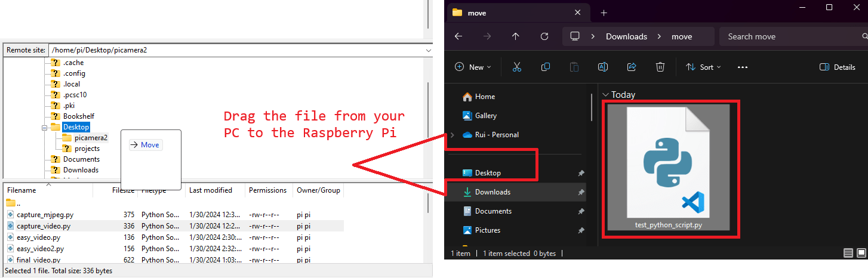868x278 pixels.
Task: Switch to details list view icon
Action: coord(848,254)
